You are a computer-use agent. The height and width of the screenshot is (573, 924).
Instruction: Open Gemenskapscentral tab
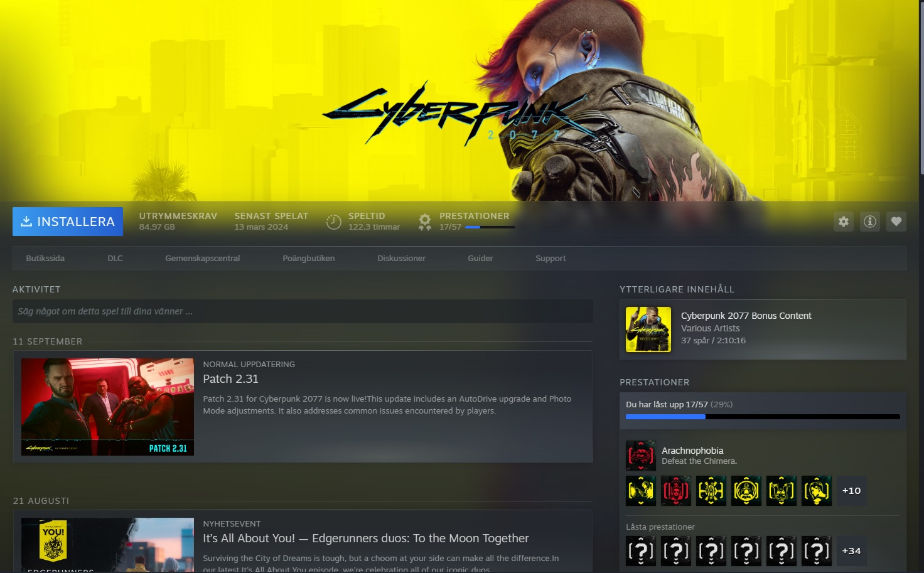click(203, 258)
